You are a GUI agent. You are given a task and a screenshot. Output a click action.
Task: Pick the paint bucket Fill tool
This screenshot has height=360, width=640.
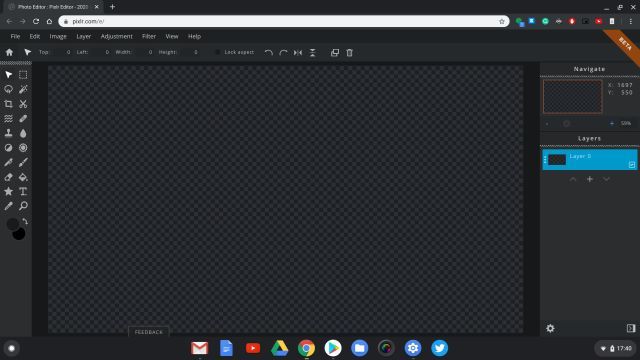click(23, 177)
